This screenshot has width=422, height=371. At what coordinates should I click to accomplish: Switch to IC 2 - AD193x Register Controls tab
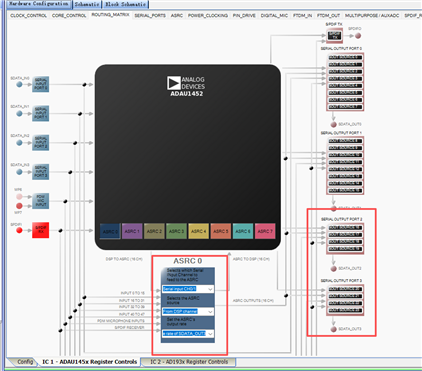tap(189, 362)
